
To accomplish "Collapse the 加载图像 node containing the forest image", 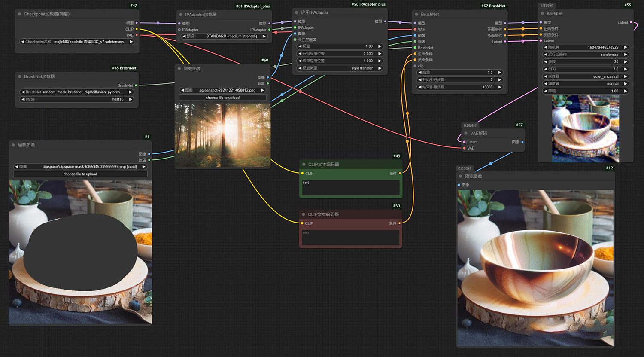I will 179,69.
